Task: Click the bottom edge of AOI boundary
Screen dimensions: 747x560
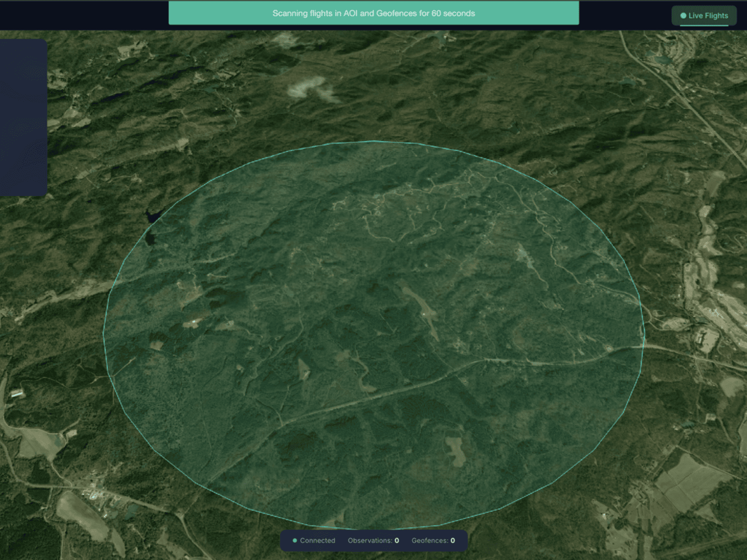Action: tap(373, 530)
